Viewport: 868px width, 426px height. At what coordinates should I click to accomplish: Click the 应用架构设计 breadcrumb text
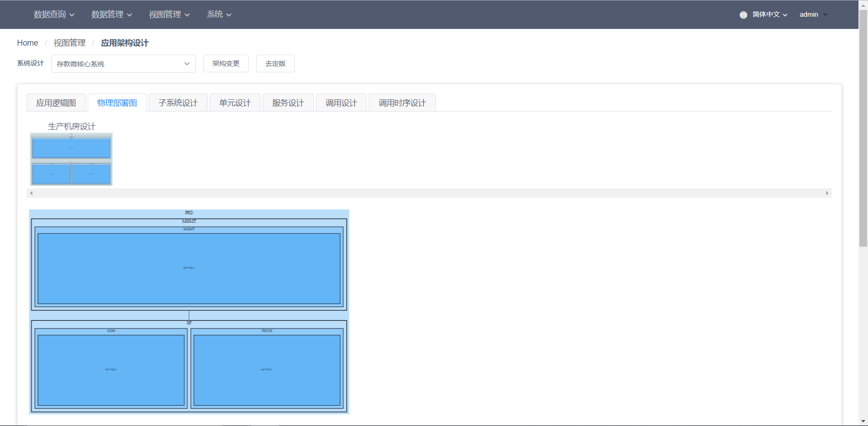(x=125, y=43)
